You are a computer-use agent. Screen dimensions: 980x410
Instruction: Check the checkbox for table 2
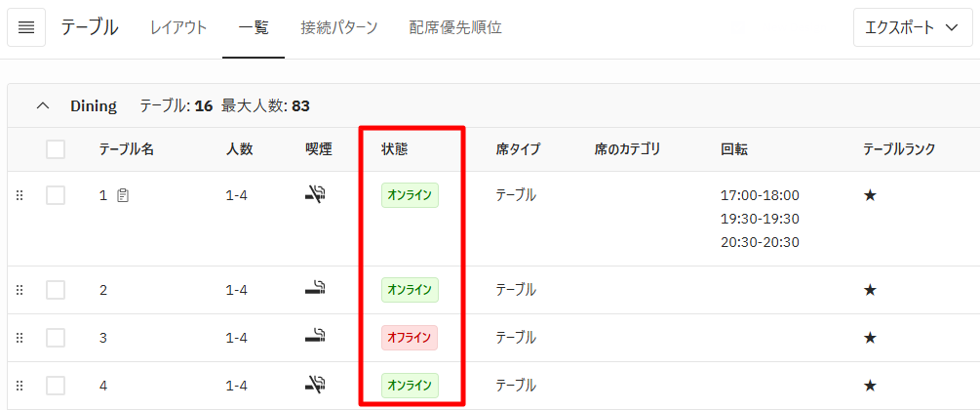[x=56, y=290]
